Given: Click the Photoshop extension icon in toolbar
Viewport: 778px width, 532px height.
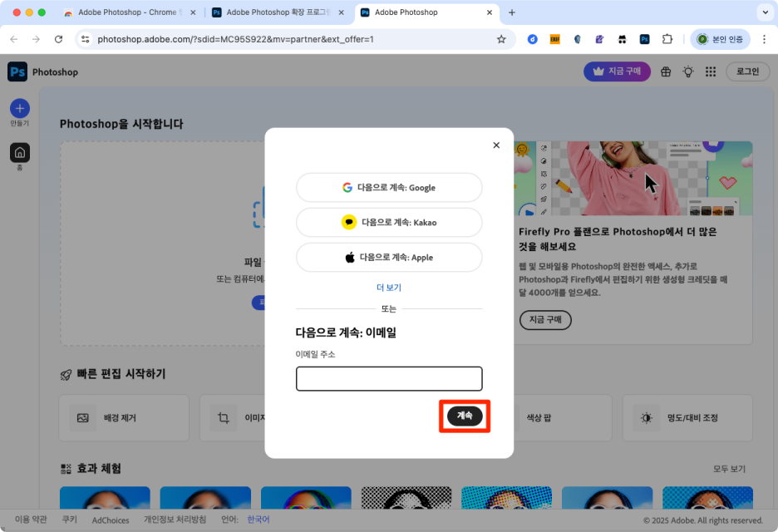Looking at the screenshot, I should tap(644, 39).
